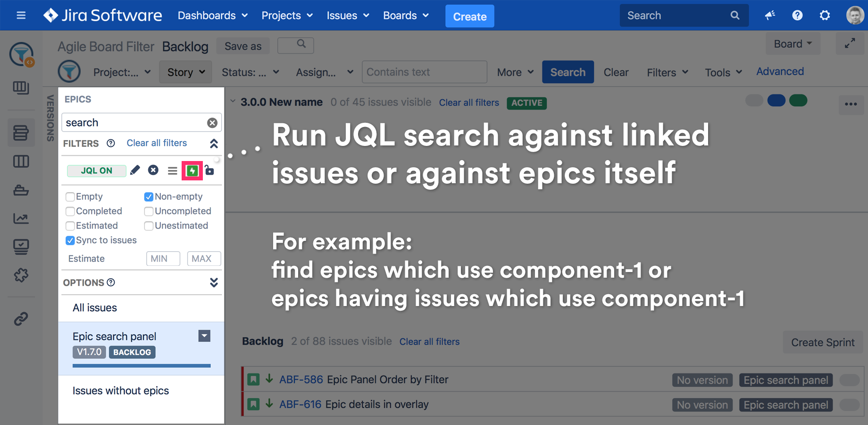Image resolution: width=868 pixels, height=425 pixels.
Task: Click the unlock padlock icon in filters
Action: pyautogui.click(x=210, y=170)
